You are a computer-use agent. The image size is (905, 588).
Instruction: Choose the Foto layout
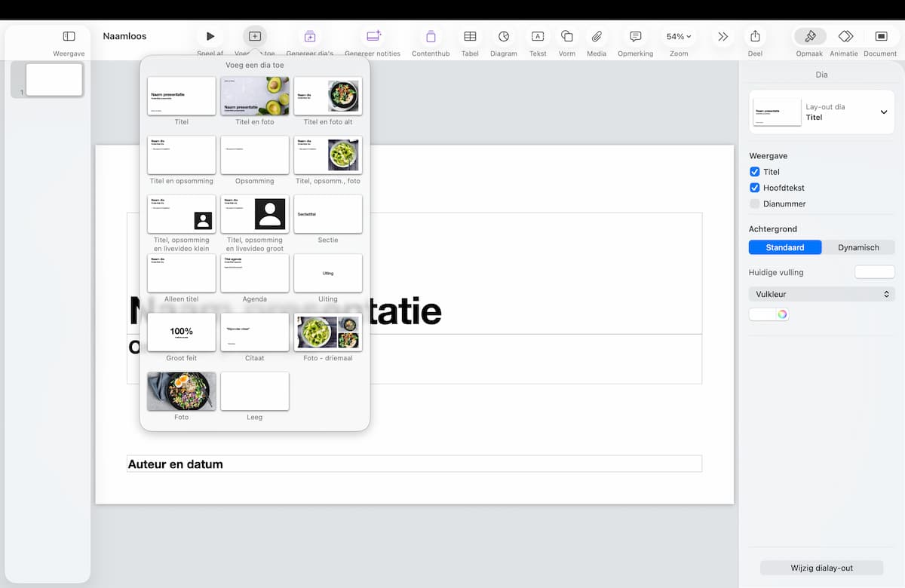tap(182, 391)
